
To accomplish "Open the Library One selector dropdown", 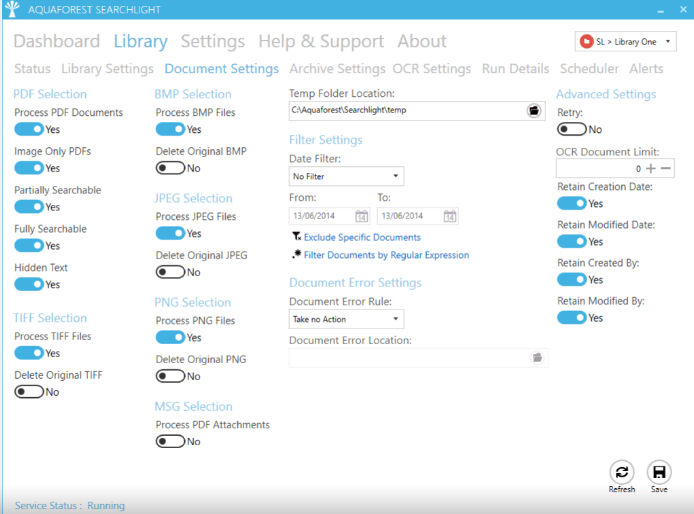I will pos(627,42).
